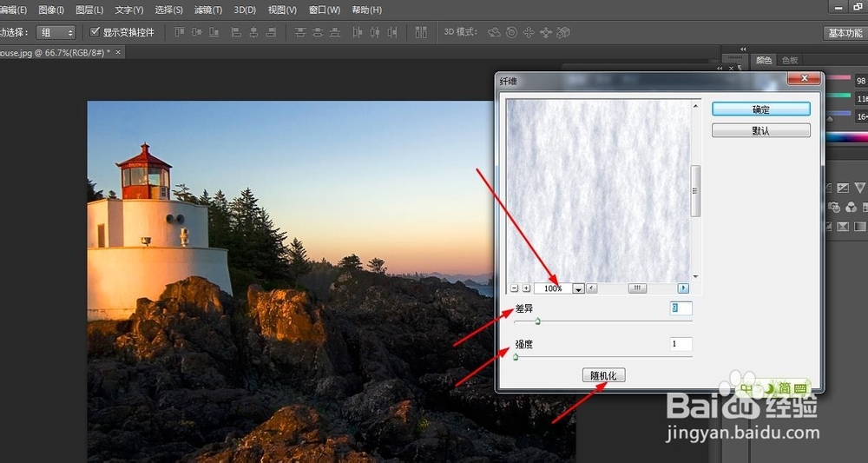Click the green channel slider in 颜色 panel

pos(838,96)
